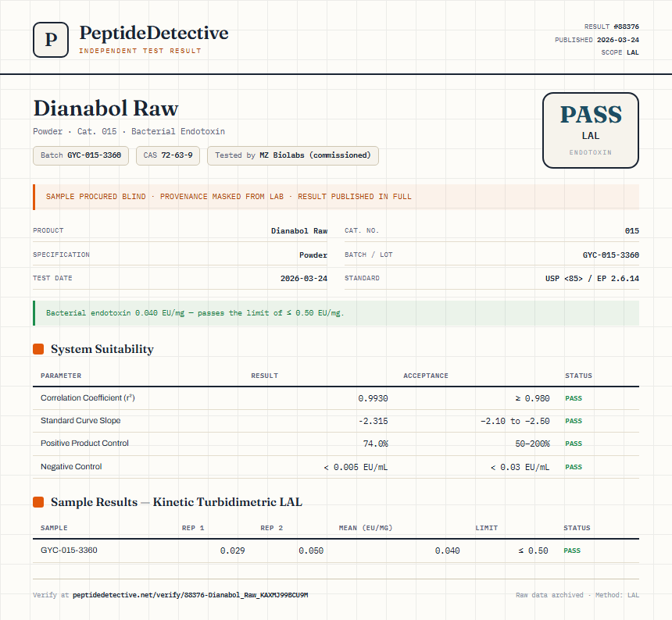
Task: Click the result < 0.005 EU/mL
Action: [356, 467]
